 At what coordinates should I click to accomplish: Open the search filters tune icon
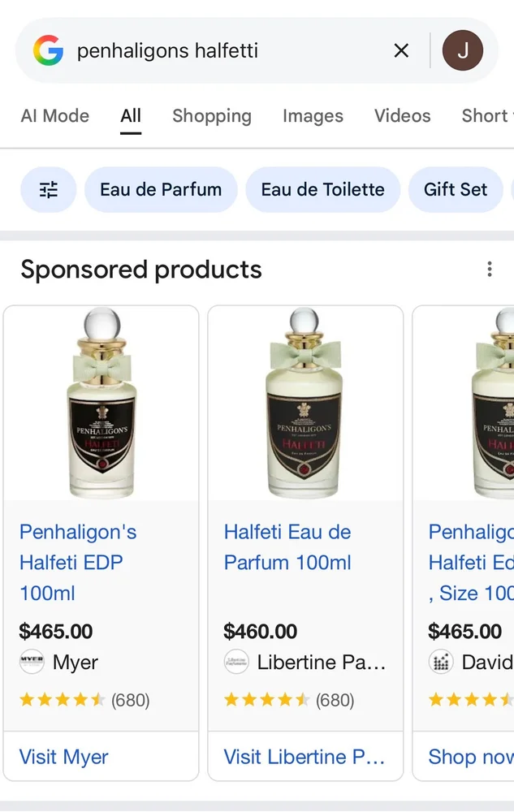(49, 190)
